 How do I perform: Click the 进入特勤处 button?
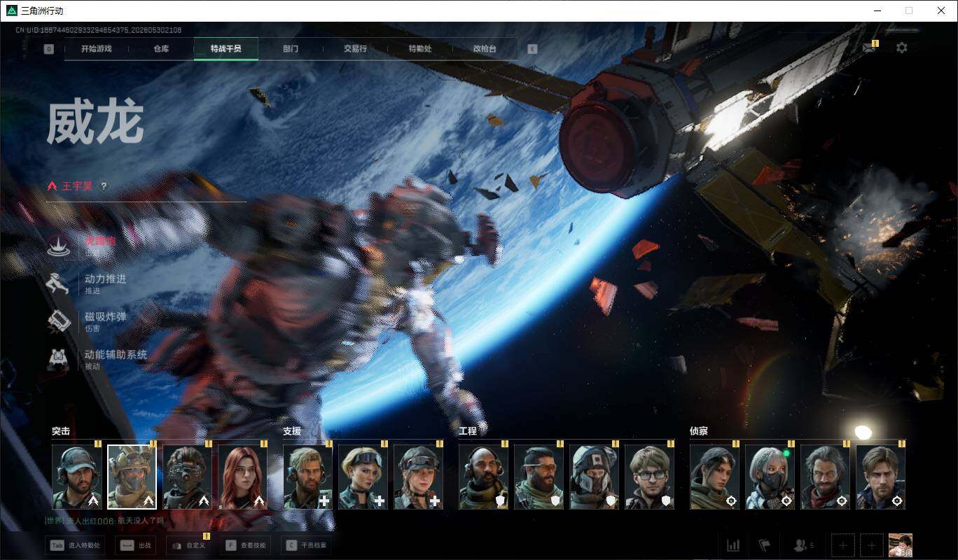pyautogui.click(x=75, y=545)
